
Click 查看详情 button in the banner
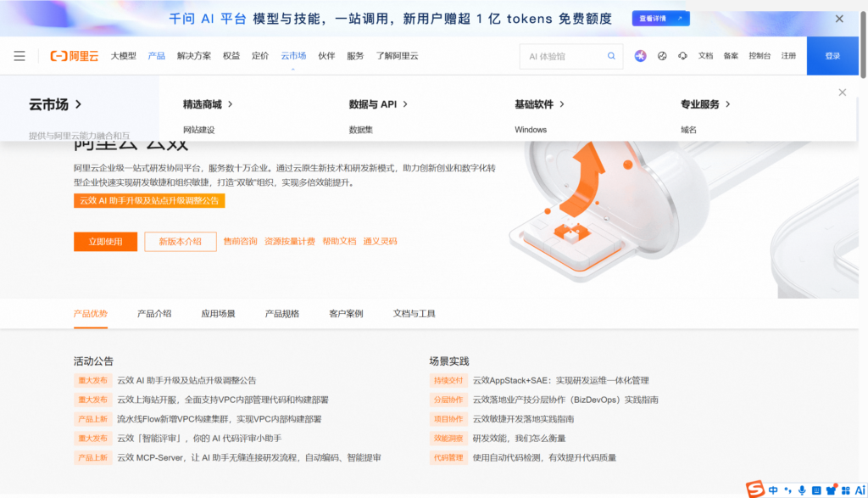click(660, 19)
